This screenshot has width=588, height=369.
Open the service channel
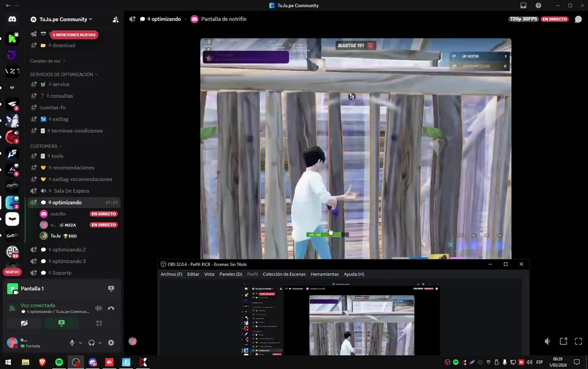click(x=73, y=84)
